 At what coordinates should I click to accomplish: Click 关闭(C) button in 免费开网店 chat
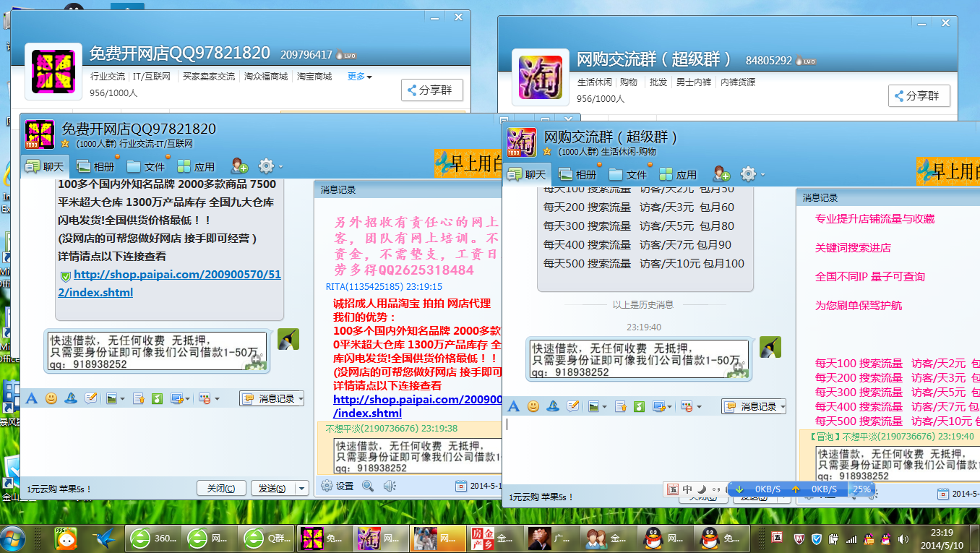pyautogui.click(x=220, y=489)
